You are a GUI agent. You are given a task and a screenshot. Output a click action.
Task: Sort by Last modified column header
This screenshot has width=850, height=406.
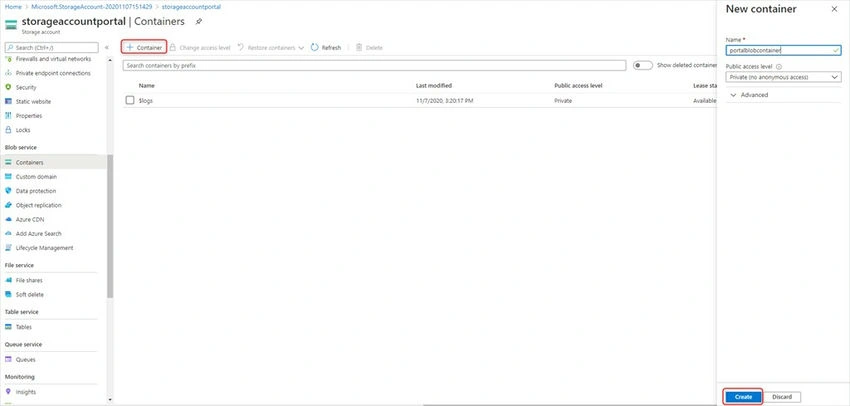pyautogui.click(x=434, y=86)
